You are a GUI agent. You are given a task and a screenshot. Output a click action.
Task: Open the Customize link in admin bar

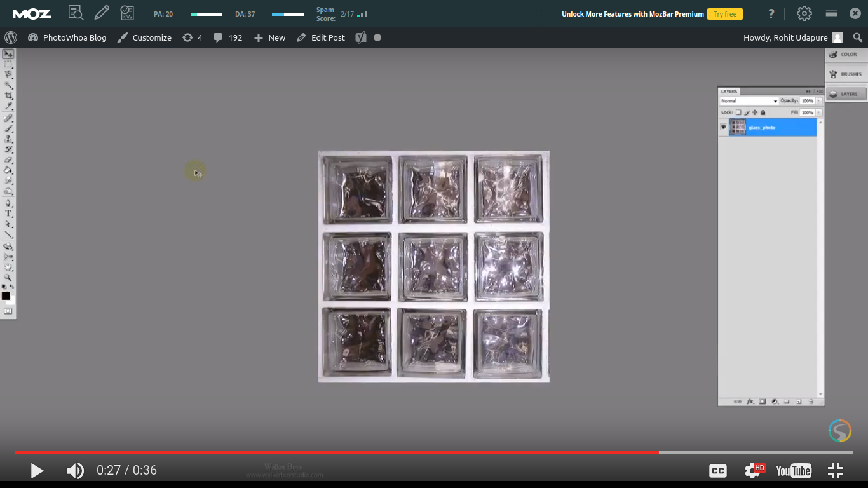[145, 37]
